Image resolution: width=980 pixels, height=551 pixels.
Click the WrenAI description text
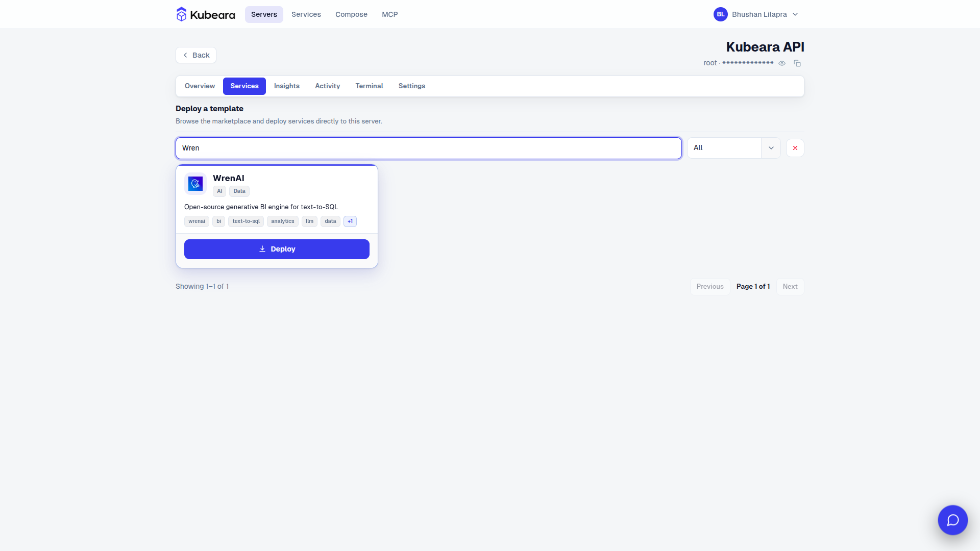[261, 207]
